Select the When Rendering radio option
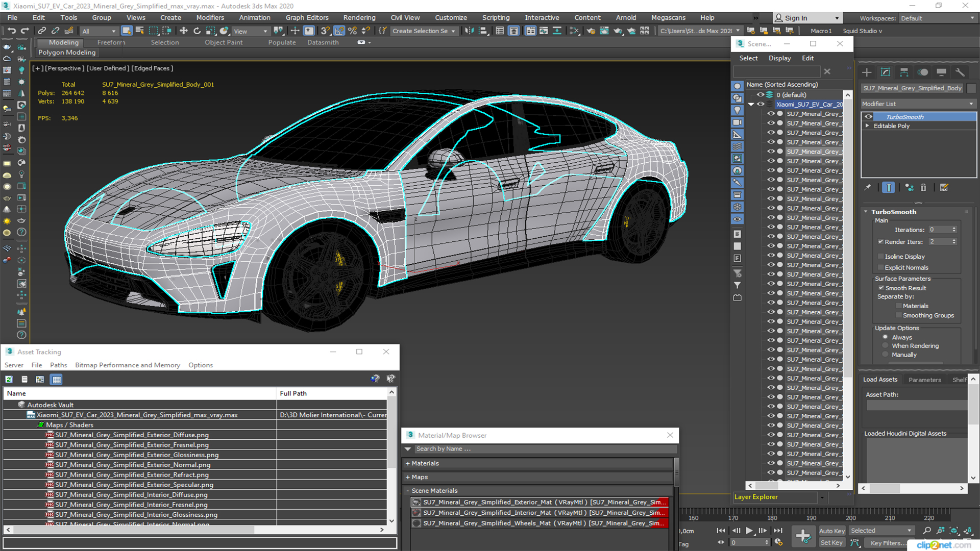The image size is (980, 551). tap(886, 346)
